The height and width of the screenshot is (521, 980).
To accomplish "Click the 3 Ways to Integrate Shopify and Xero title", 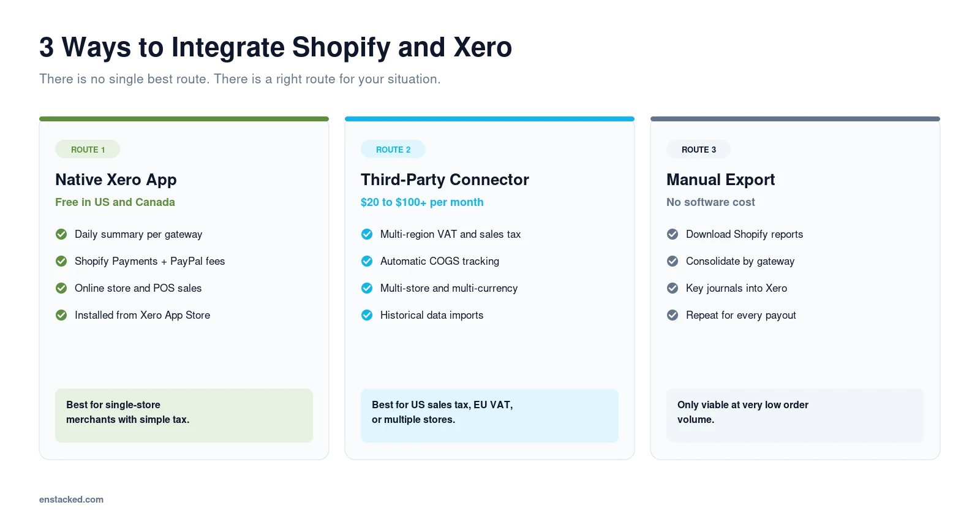I will pos(276,47).
